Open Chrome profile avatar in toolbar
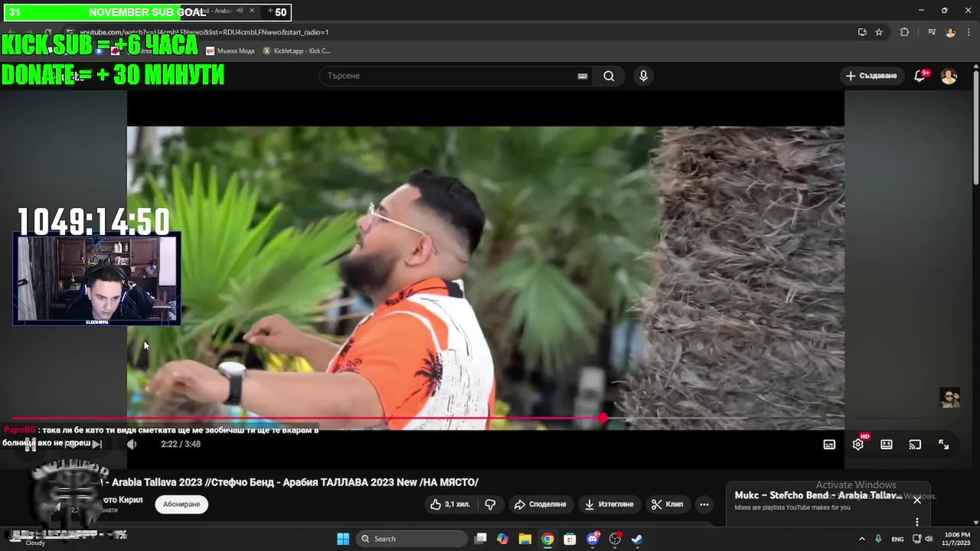The image size is (980, 551). click(950, 32)
